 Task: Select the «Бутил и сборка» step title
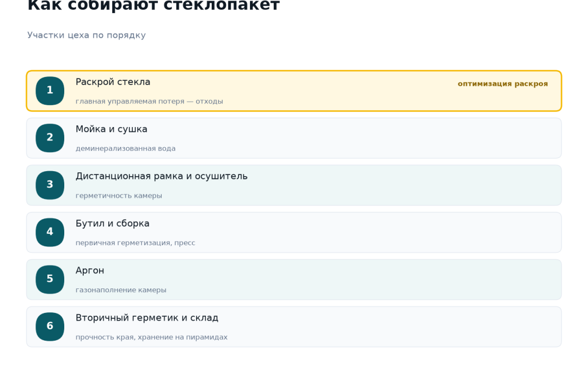(113, 224)
